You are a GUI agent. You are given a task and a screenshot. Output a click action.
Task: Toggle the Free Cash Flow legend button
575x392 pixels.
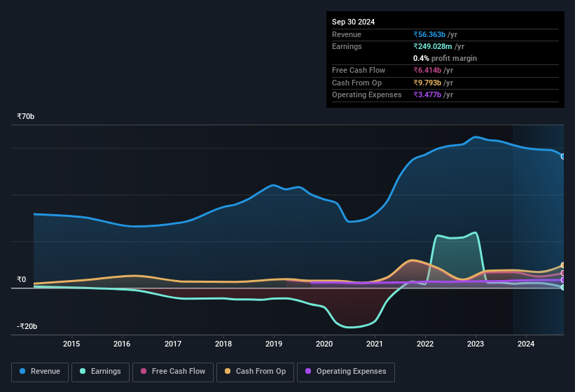(173, 372)
